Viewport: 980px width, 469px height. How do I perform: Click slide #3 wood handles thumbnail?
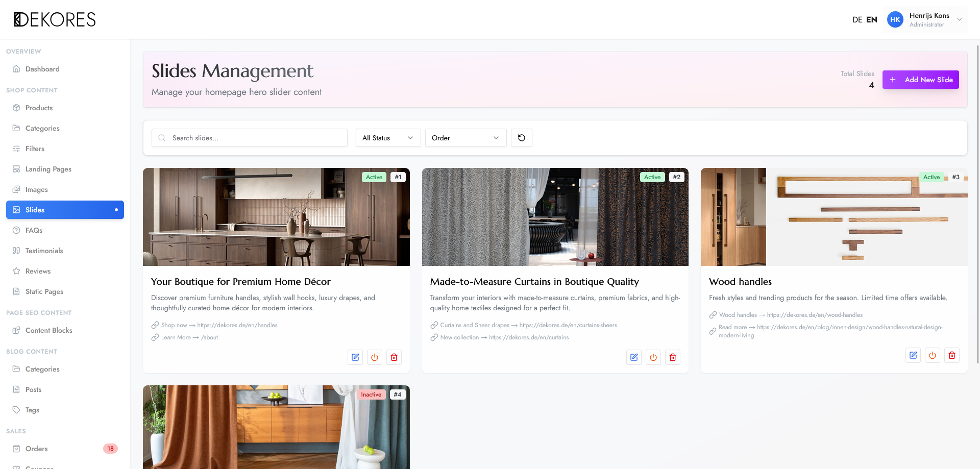click(834, 217)
